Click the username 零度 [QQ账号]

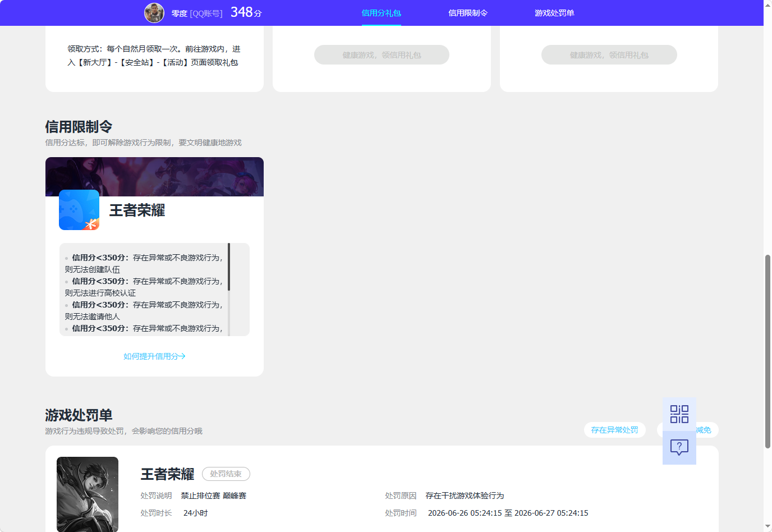pos(197,13)
